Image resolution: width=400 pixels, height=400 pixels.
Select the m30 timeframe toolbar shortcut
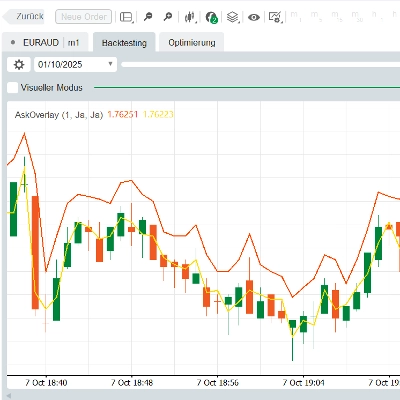(357, 16)
